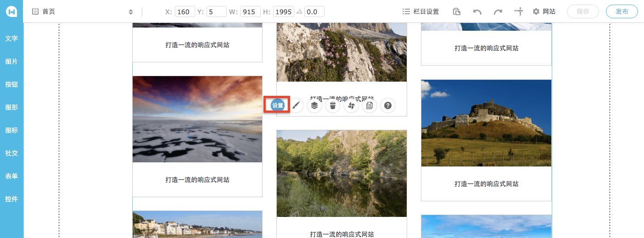The width and height of the screenshot is (644, 238).
Task: Edit the Y position field
Action: 216,12
